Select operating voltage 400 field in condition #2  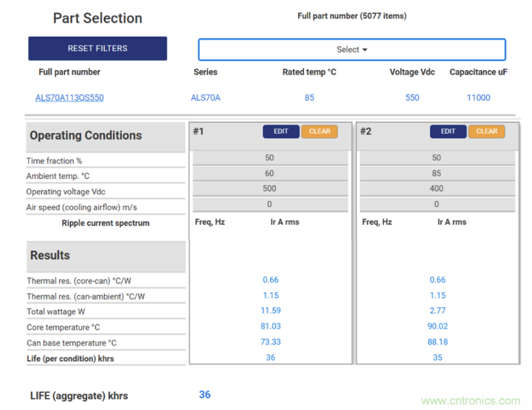[x=437, y=189]
